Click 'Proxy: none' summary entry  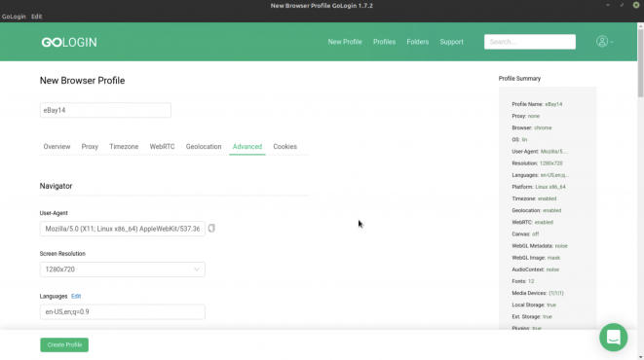pos(526,116)
